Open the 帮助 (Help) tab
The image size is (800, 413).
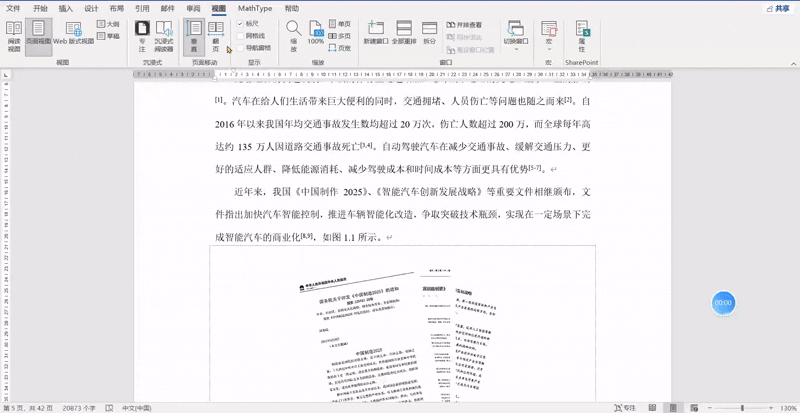coord(291,9)
